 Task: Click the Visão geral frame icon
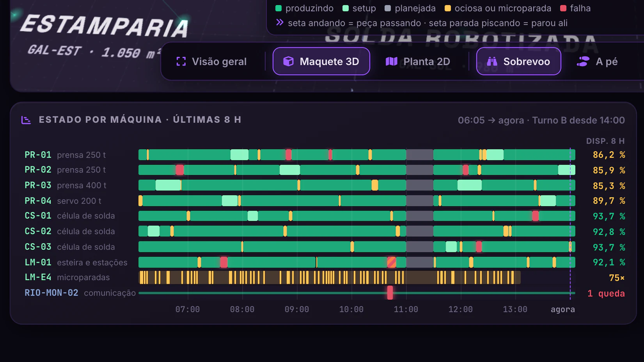181,62
